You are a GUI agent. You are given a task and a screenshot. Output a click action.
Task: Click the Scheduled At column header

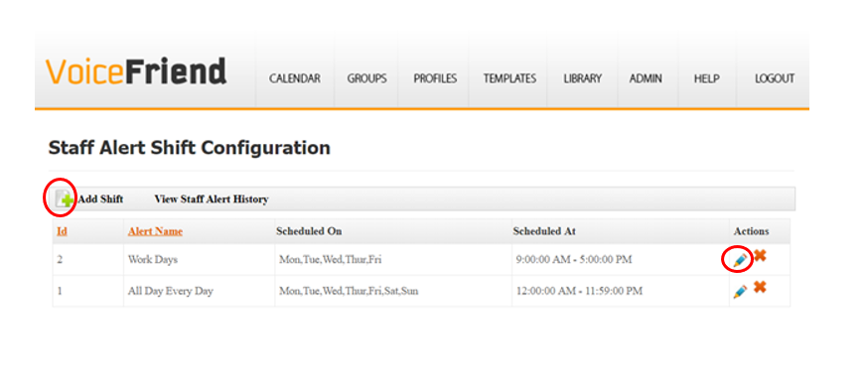[x=544, y=231]
